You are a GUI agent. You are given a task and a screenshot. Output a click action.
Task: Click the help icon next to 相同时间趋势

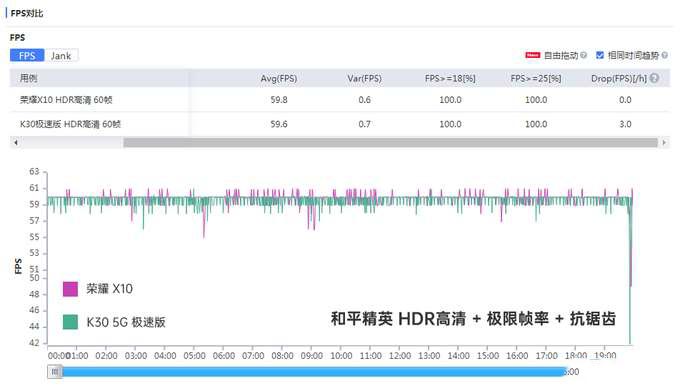click(x=664, y=55)
